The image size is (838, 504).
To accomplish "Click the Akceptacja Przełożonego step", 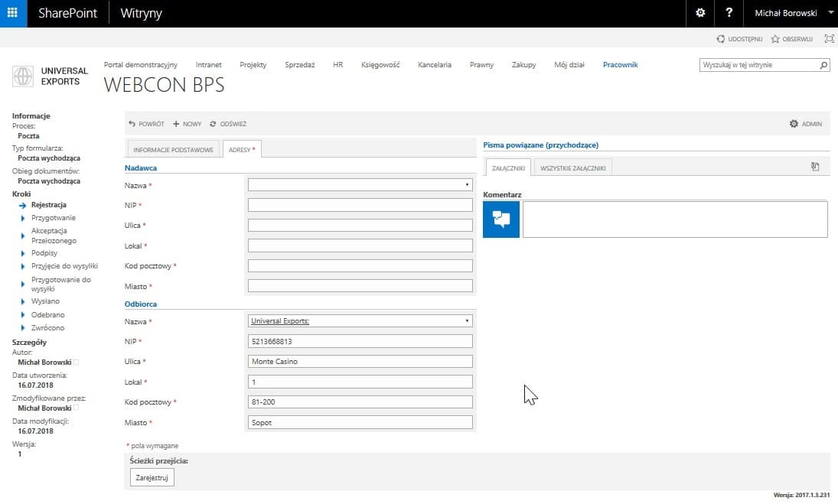I will 54,236.
